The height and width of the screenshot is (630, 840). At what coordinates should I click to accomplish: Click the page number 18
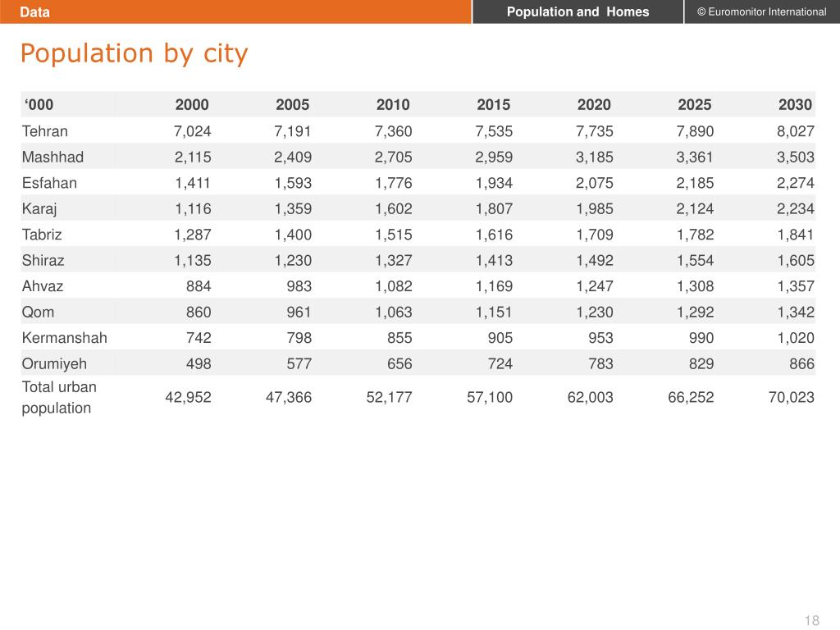click(811, 620)
